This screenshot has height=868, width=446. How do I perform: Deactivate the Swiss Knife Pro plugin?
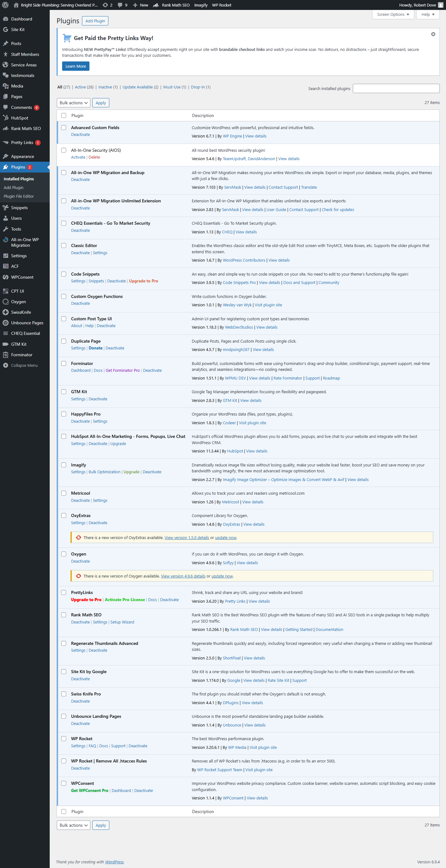coord(80,701)
